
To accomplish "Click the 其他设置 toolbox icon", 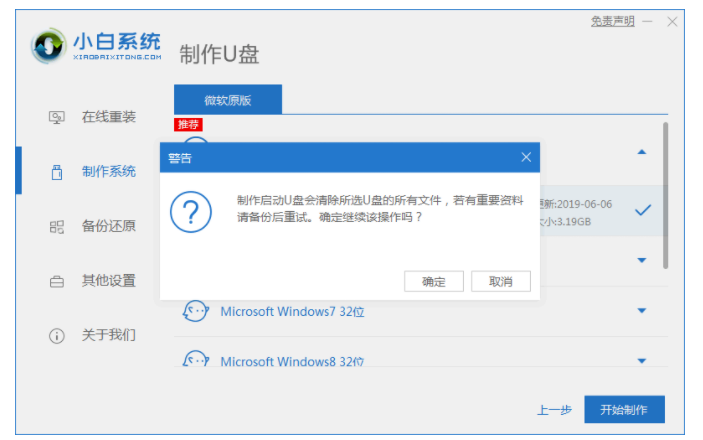I will tap(56, 282).
